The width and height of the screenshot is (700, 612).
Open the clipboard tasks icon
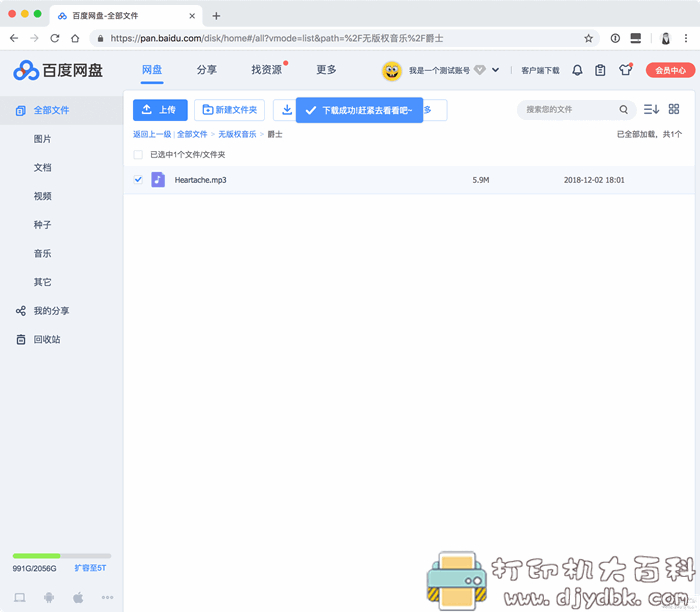click(x=600, y=70)
